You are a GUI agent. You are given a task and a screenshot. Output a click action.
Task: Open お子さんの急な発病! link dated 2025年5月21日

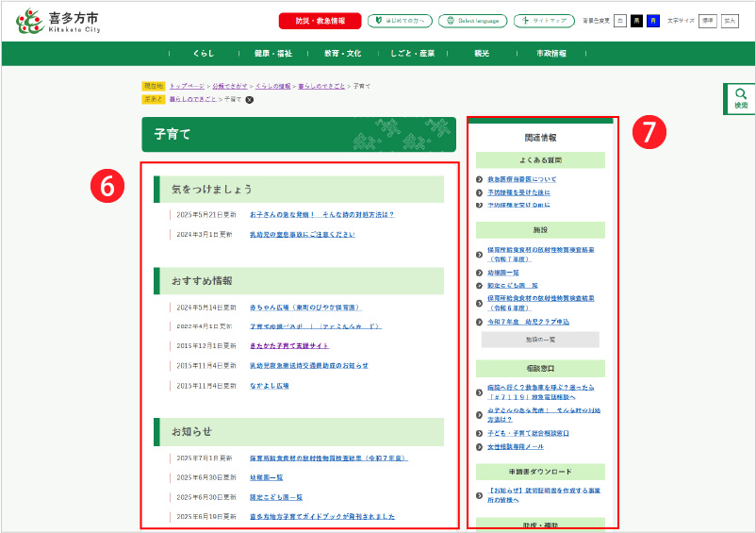click(321, 215)
